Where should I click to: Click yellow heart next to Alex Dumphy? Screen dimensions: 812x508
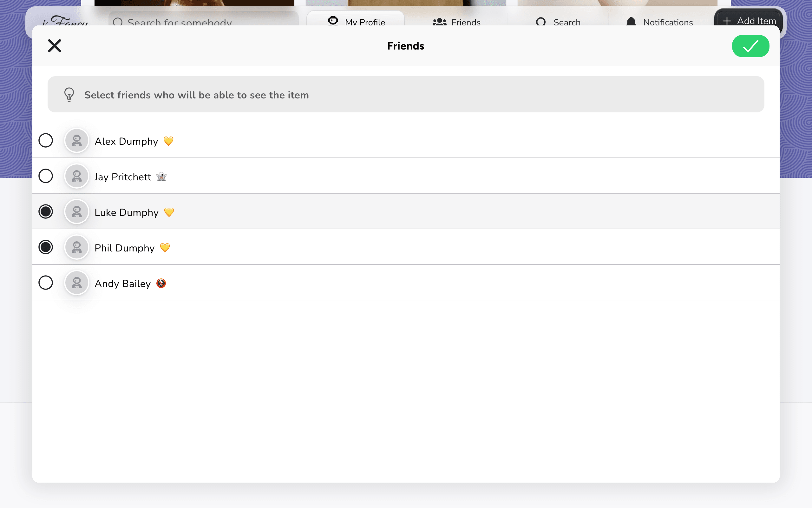(x=168, y=141)
